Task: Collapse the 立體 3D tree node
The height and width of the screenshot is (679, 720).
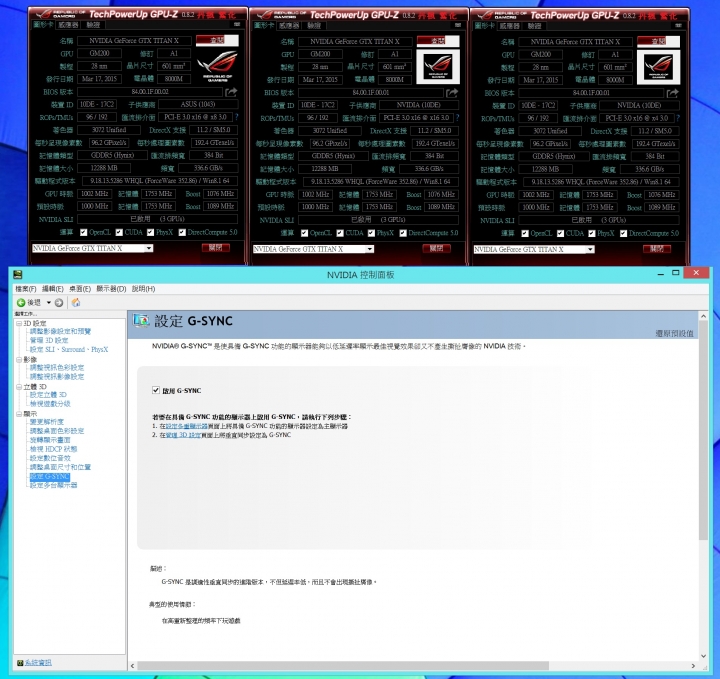Action: click(19, 387)
